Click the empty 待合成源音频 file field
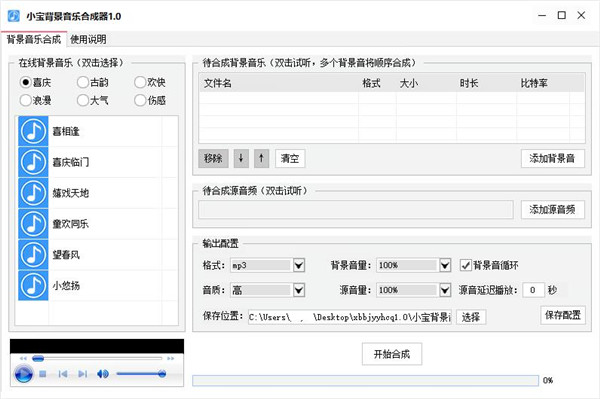This screenshot has height=399, width=600. [x=356, y=209]
